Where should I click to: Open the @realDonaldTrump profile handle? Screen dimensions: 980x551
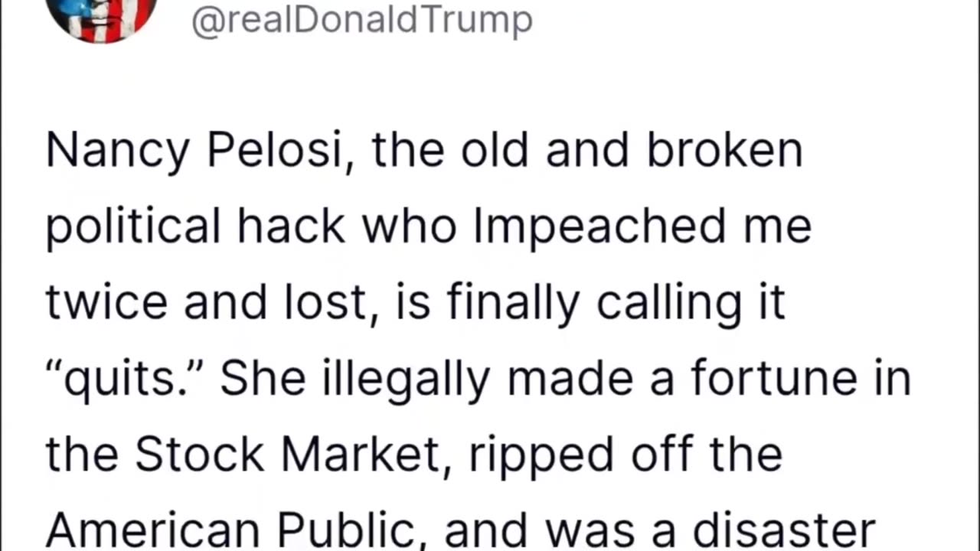point(361,20)
